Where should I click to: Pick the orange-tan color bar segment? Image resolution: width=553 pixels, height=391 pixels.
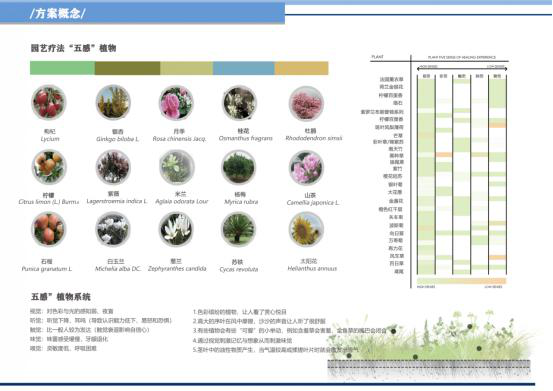tap(302, 68)
